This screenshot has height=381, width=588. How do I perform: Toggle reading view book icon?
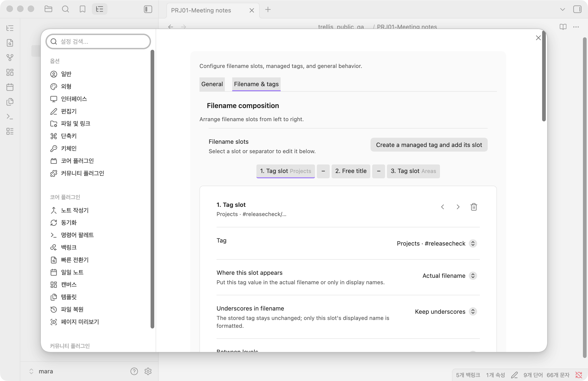563,27
